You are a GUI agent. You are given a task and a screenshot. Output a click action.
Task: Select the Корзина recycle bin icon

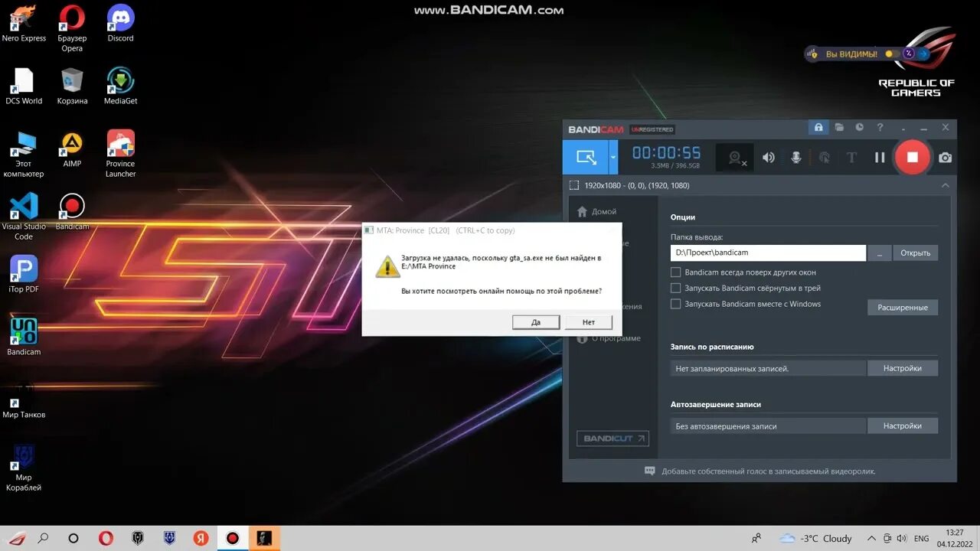click(72, 86)
